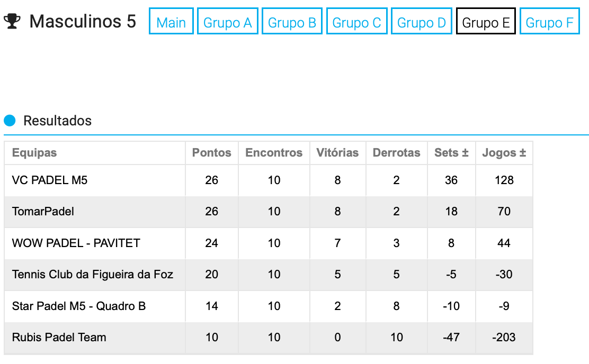Open the Grupo D tab
Viewport: 589px width, 364px height.
(422, 21)
